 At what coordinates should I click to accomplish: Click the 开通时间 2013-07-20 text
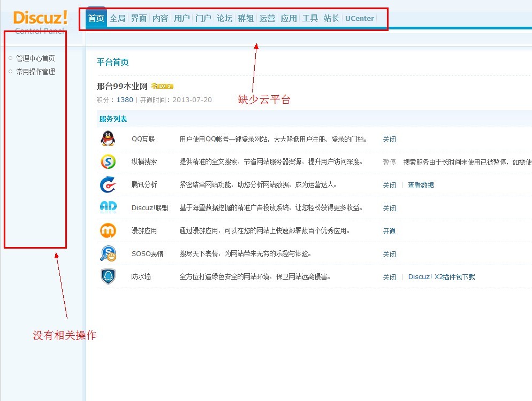point(176,100)
